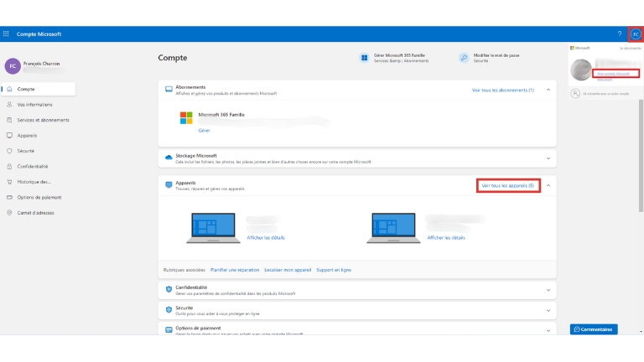
Task: Collapse the Abonnements section chevron
Action: point(548,90)
